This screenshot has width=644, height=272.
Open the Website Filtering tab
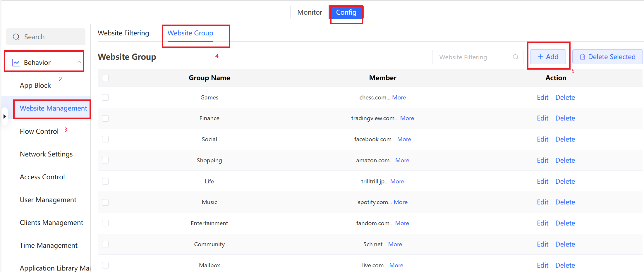pyautogui.click(x=123, y=33)
